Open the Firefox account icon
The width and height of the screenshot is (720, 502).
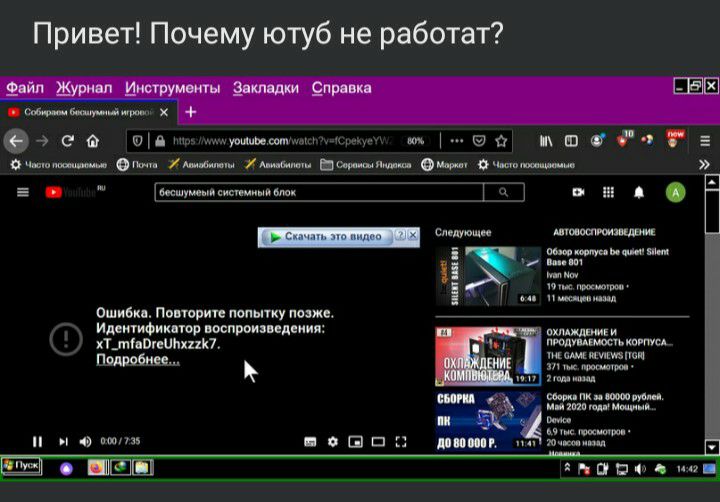click(x=597, y=141)
